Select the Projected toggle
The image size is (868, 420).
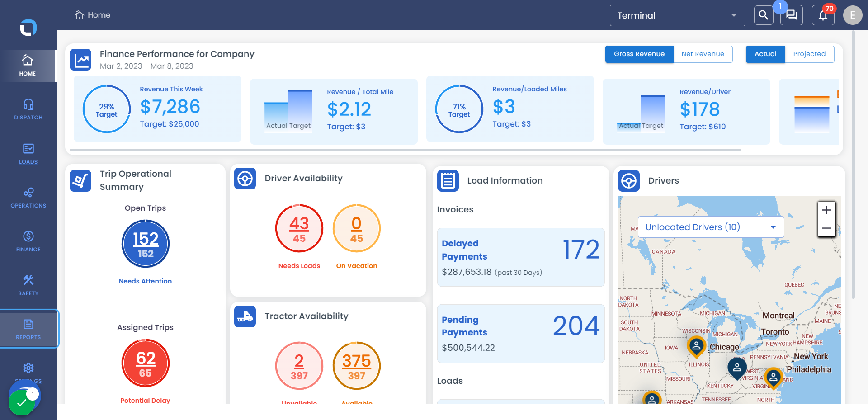809,54
